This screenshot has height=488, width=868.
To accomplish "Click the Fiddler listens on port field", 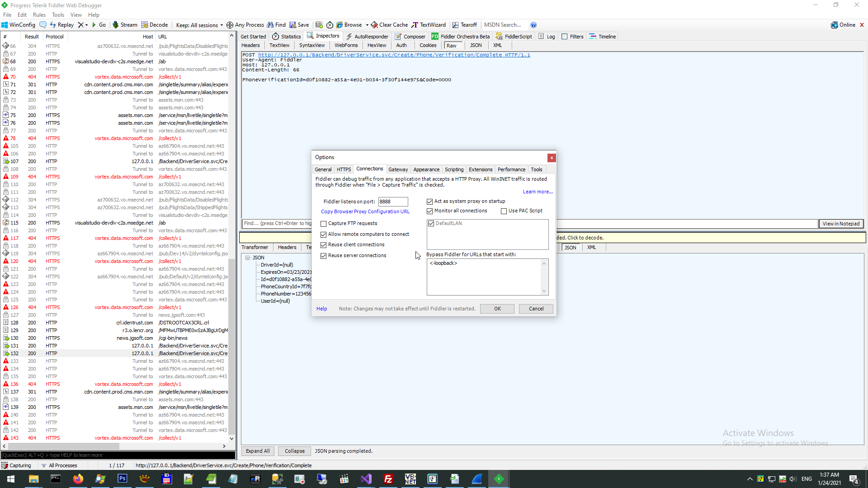I will coord(392,202).
